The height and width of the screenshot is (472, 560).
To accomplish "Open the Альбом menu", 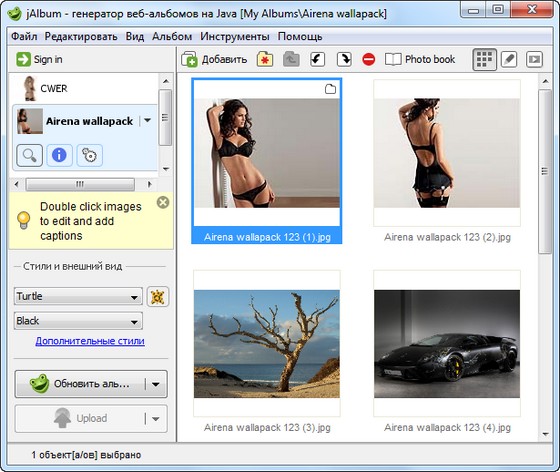I will [172, 36].
